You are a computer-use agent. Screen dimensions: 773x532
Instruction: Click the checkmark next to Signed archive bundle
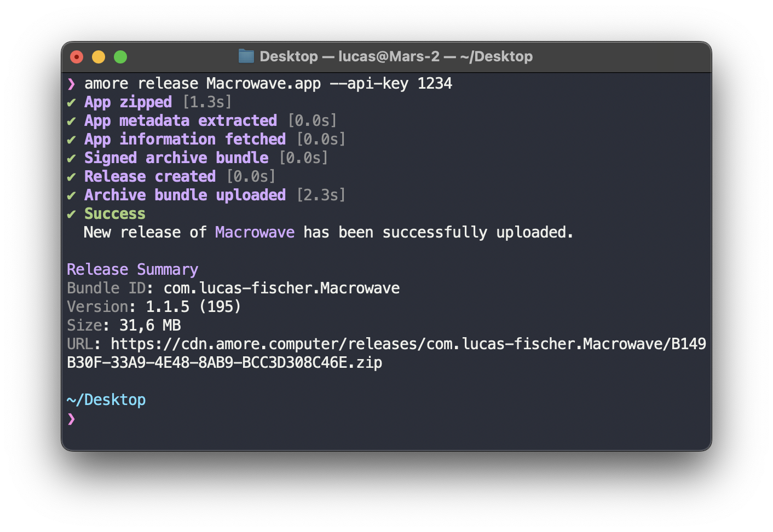pyautogui.click(x=72, y=158)
